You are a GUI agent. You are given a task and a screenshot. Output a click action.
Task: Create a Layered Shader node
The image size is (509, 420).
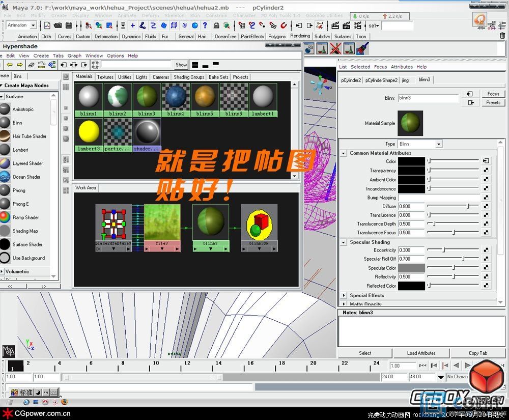coord(27,163)
